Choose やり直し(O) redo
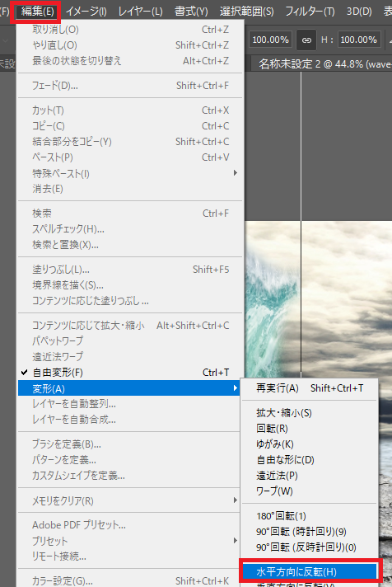Screen dimensions: 392x587 (x=131, y=45)
